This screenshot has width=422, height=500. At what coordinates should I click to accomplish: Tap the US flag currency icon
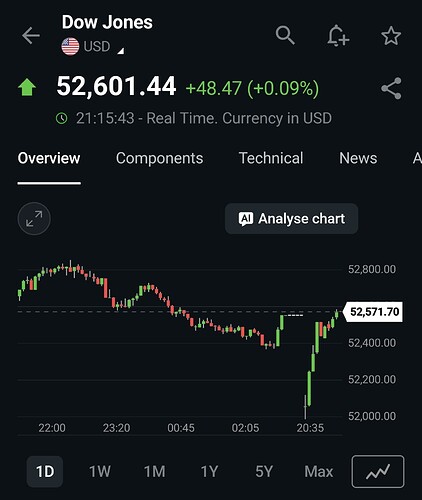[x=70, y=46]
